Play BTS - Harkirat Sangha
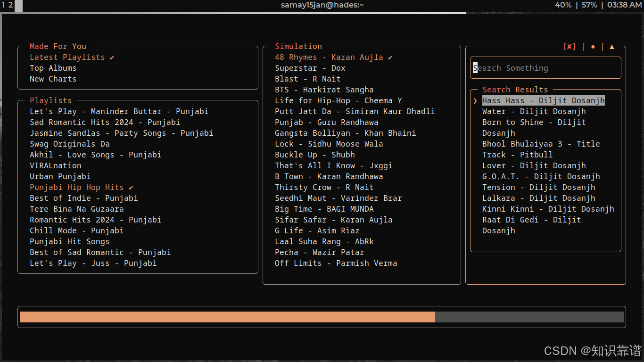This screenshot has height=362, width=644. (x=324, y=90)
